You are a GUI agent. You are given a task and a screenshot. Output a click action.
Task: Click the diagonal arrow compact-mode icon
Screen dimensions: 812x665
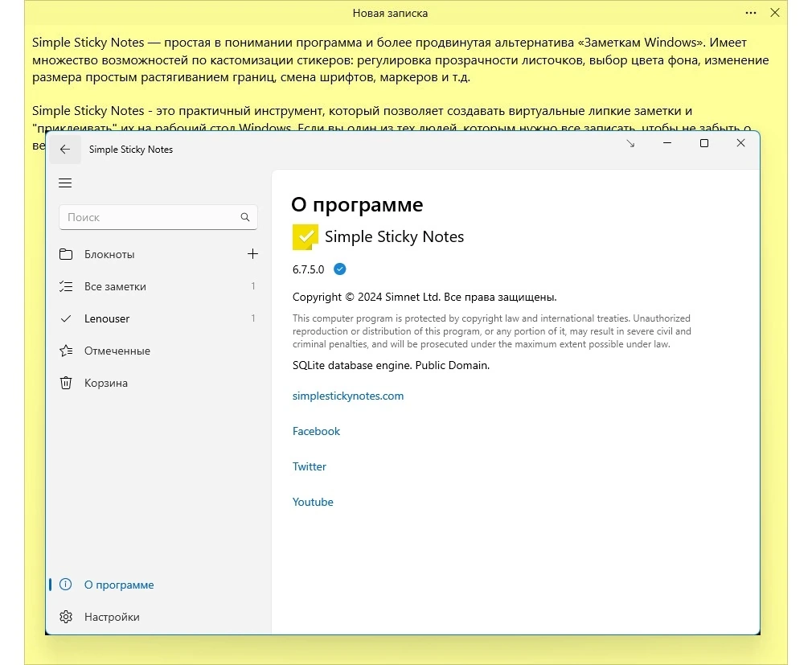(630, 143)
